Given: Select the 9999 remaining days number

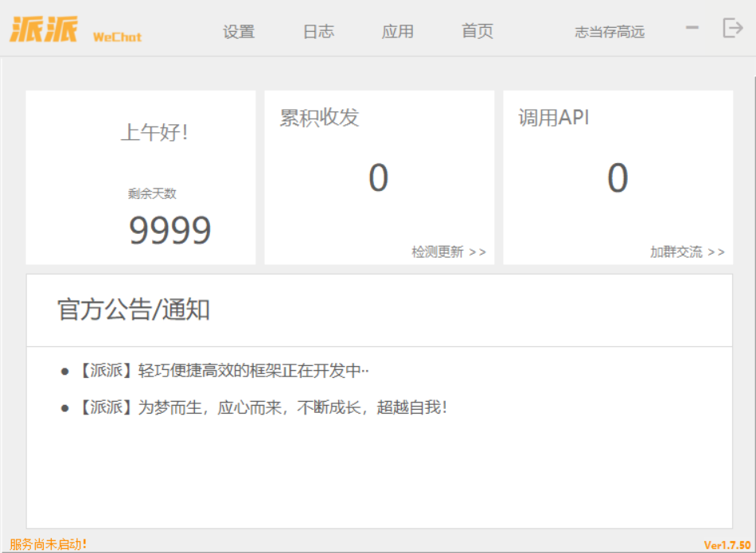Looking at the screenshot, I should pos(170,231).
